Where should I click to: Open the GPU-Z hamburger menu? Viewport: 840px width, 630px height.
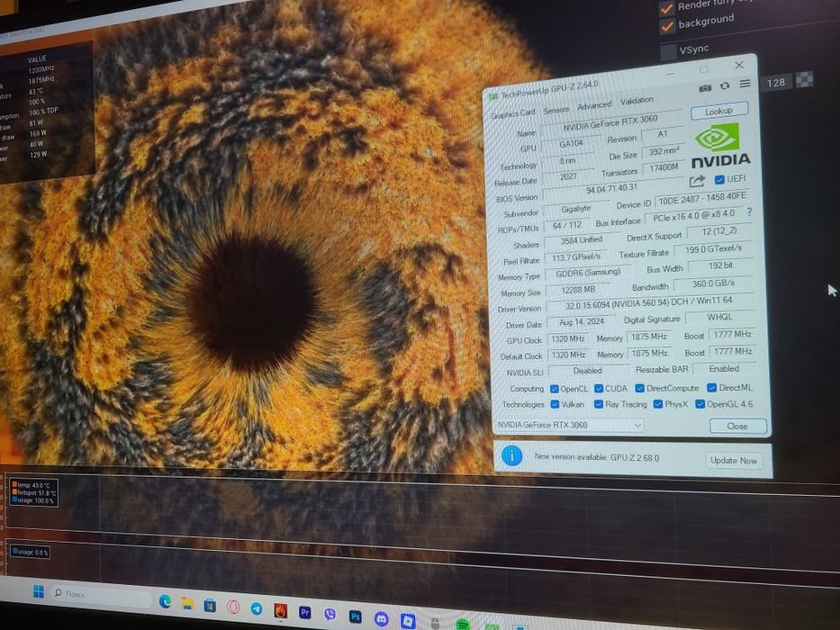click(745, 84)
